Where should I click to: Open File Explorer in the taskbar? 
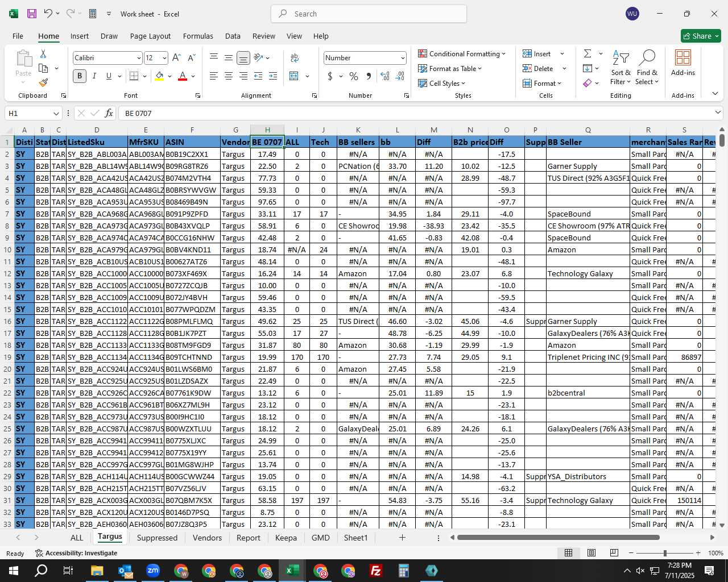[97, 571]
